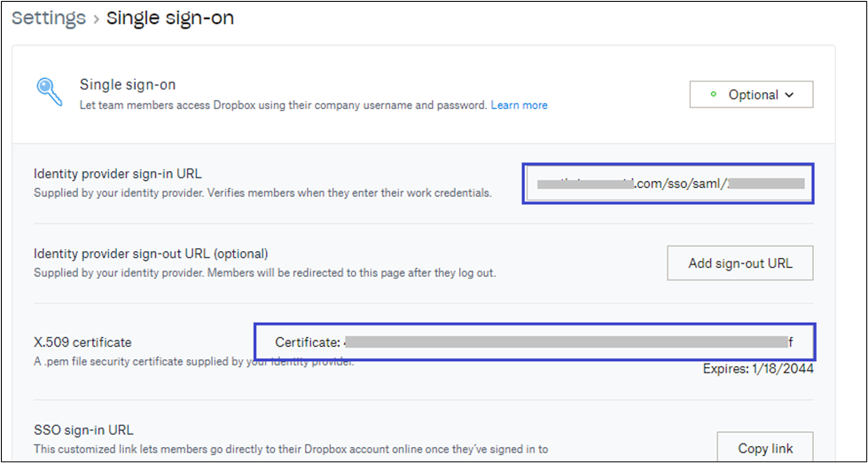This screenshot has width=868, height=463.
Task: Click the X.509 certificate label
Action: [82, 341]
